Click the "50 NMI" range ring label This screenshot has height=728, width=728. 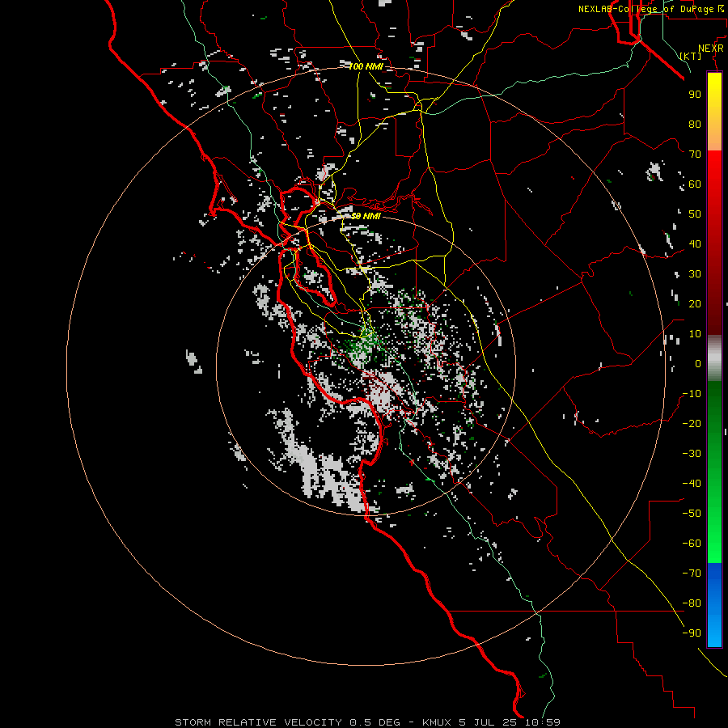click(366, 216)
